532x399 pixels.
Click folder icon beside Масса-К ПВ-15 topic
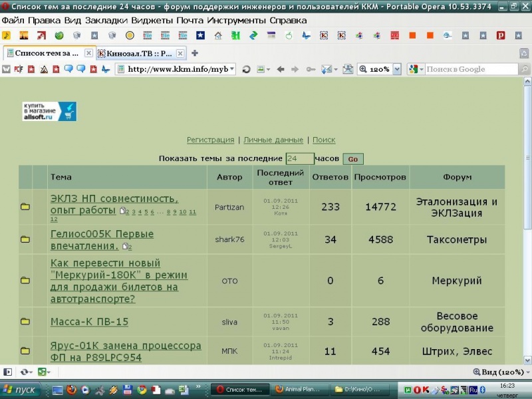tap(25, 322)
